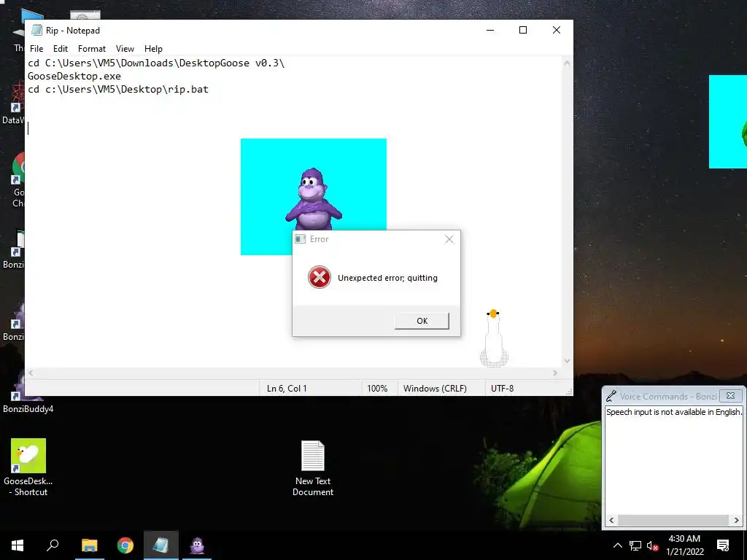Open network status tray icon

point(635,545)
